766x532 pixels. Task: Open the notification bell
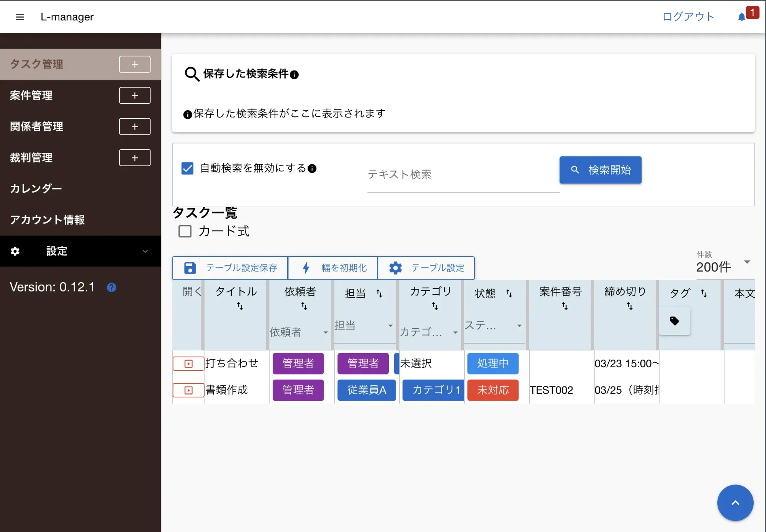[x=742, y=17]
